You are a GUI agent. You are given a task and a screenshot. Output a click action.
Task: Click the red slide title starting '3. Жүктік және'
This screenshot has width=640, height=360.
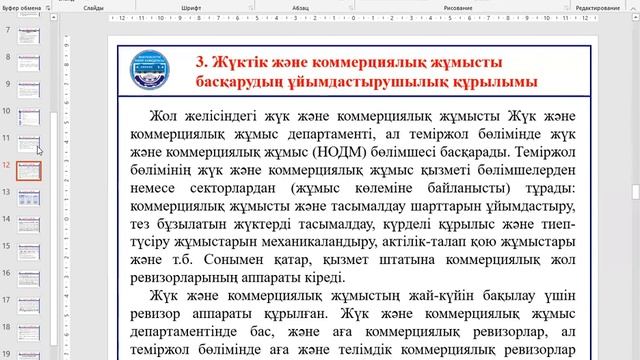click(x=367, y=72)
